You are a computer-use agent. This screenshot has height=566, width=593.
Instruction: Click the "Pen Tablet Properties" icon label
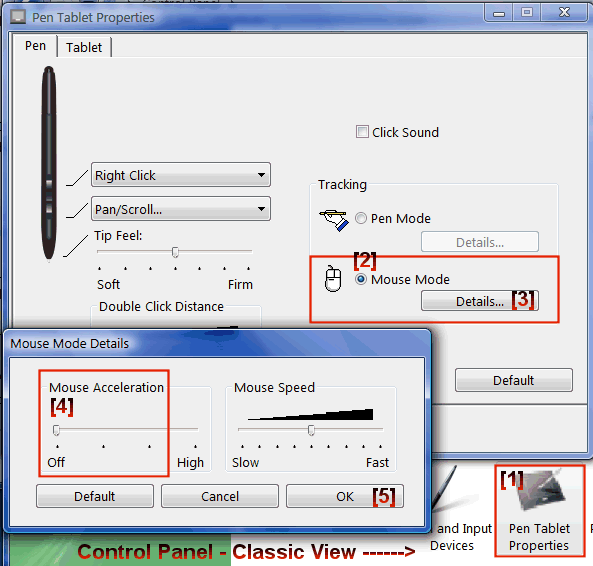point(539,537)
